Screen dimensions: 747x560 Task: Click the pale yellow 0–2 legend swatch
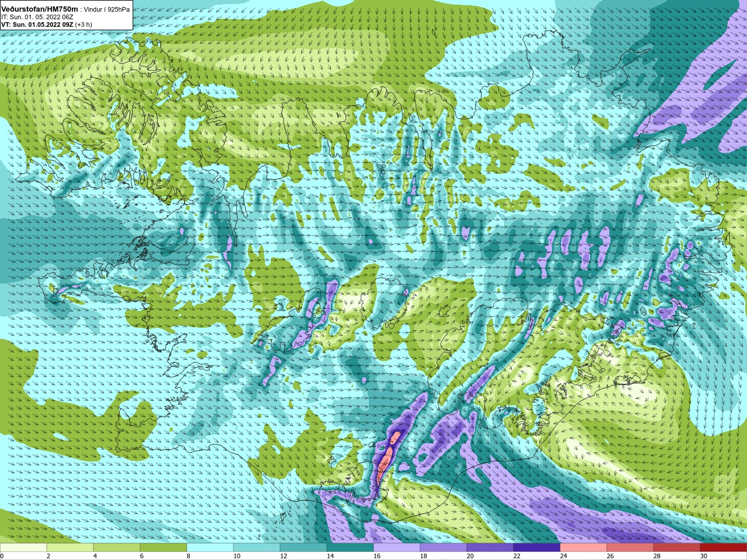click(23, 548)
